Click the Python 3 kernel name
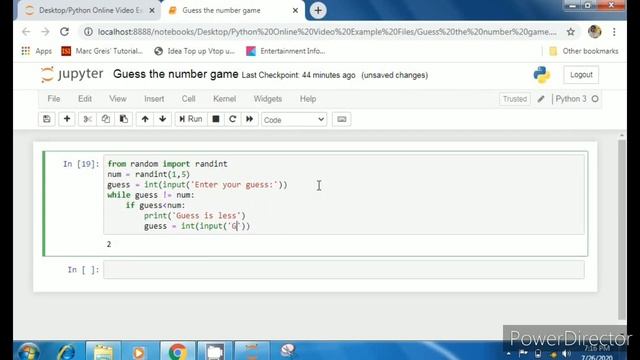Image resolution: width=640 pixels, height=360 pixels. pos(571,99)
